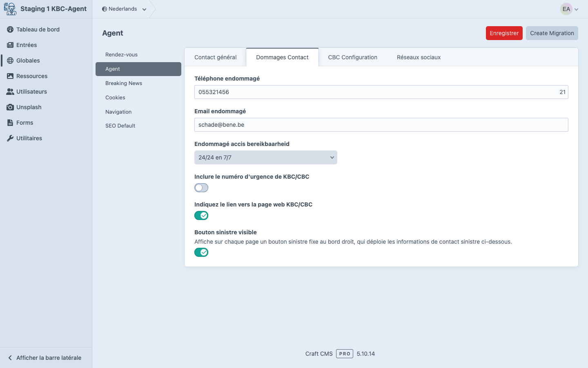Screen dimensions: 588x368
Task: Click the globe icon beside Nederlands
Action: (105, 9)
